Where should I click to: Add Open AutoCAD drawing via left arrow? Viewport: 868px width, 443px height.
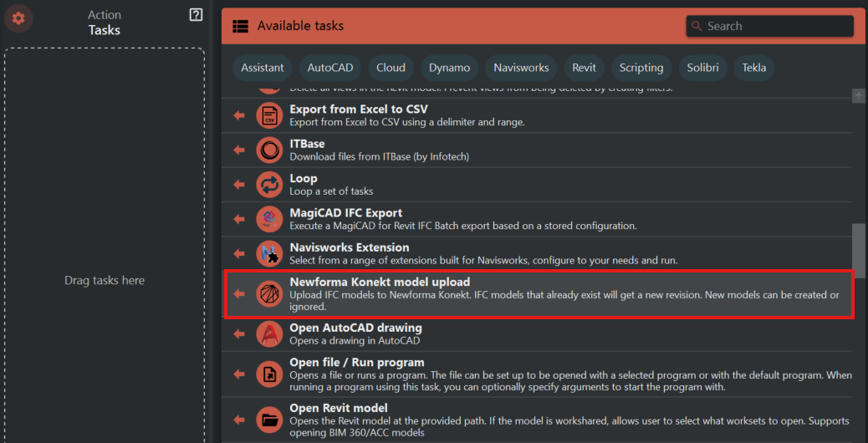tap(239, 334)
